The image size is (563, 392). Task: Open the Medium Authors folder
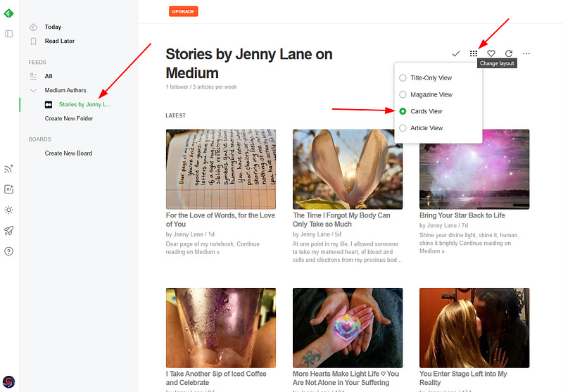coord(65,90)
